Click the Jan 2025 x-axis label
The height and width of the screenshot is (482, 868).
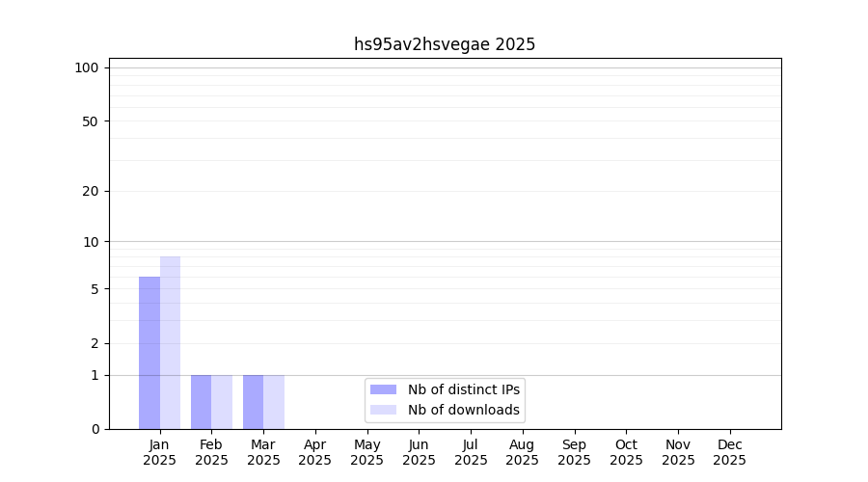point(159,452)
